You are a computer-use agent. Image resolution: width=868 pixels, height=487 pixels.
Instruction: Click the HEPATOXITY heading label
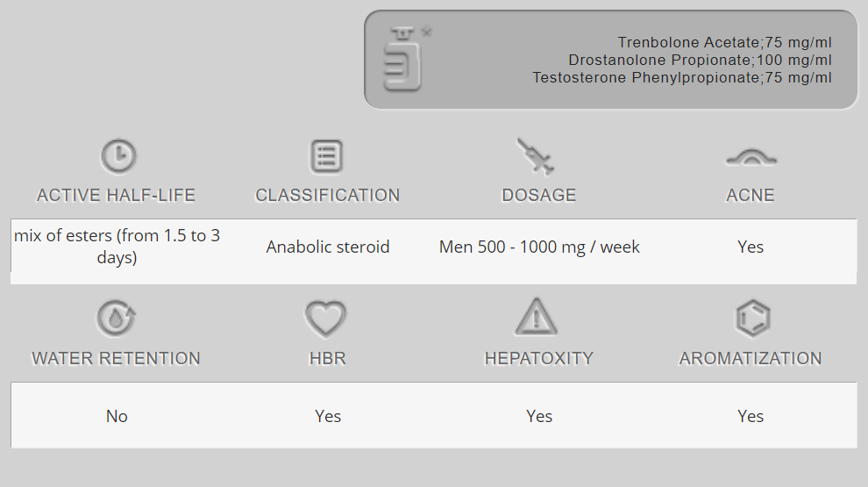tap(538, 358)
